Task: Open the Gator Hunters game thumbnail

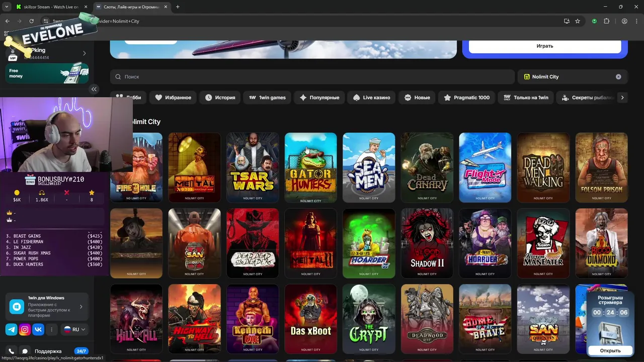Action: click(310, 167)
